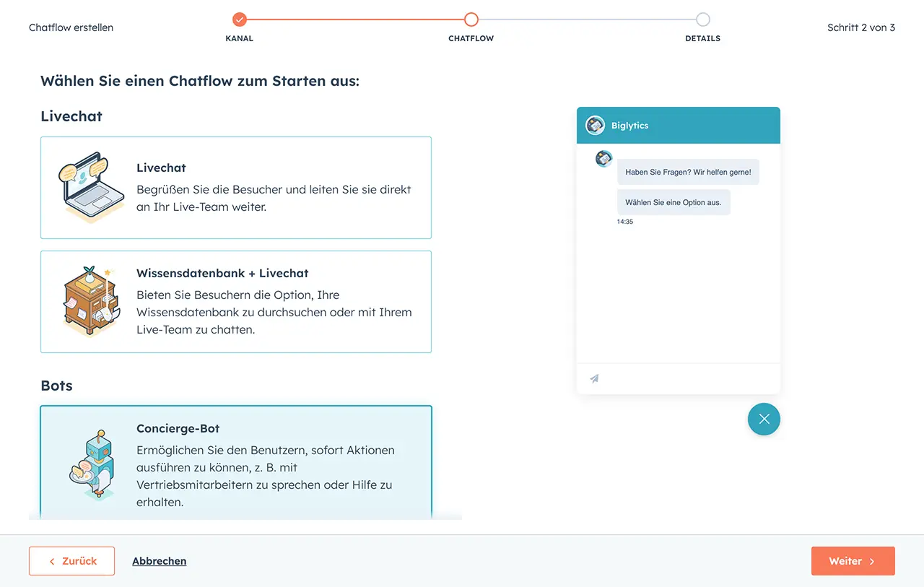Select the Livechat chatflow option
Viewport: 924px width, 587px height.
point(236,188)
